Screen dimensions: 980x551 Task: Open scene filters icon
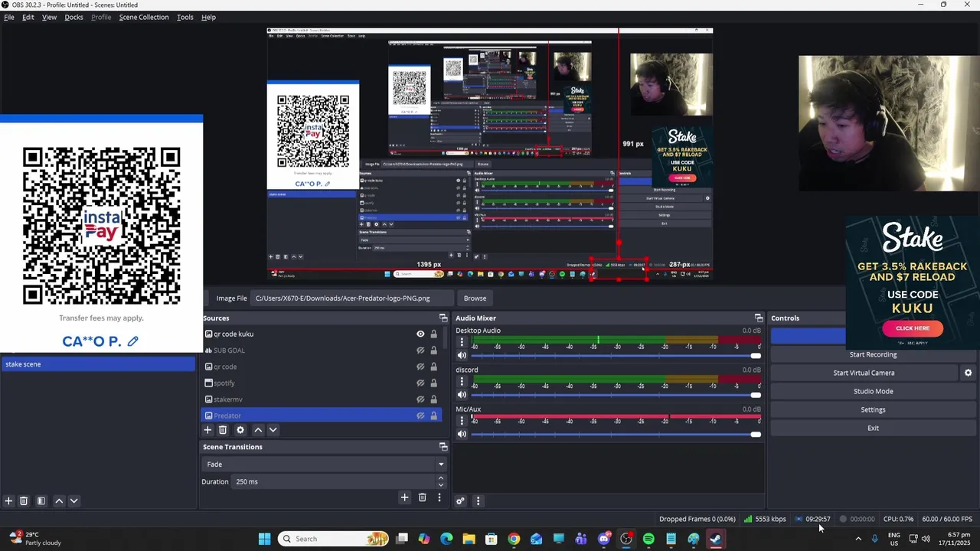41,501
